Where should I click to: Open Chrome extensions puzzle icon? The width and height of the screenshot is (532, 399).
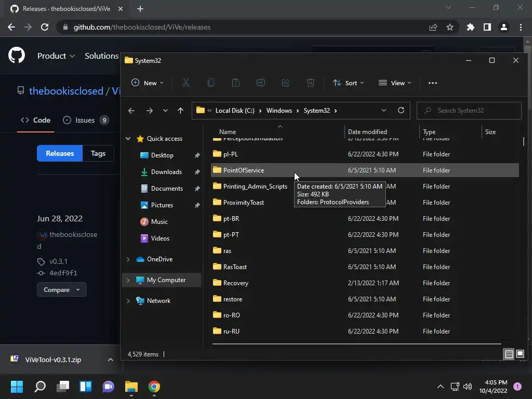click(470, 27)
